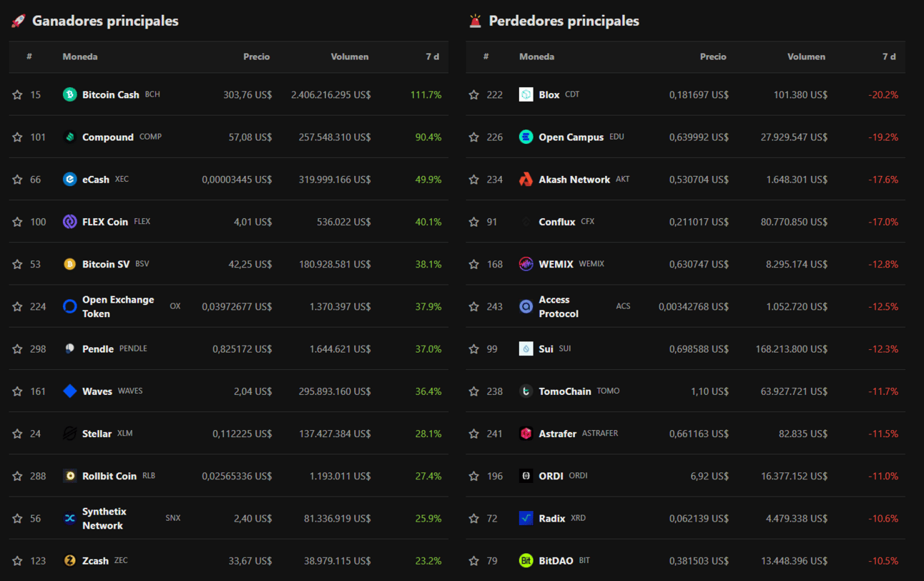Add FLEX Coin to favorites star
Image resolution: width=924 pixels, height=581 pixels.
click(17, 222)
